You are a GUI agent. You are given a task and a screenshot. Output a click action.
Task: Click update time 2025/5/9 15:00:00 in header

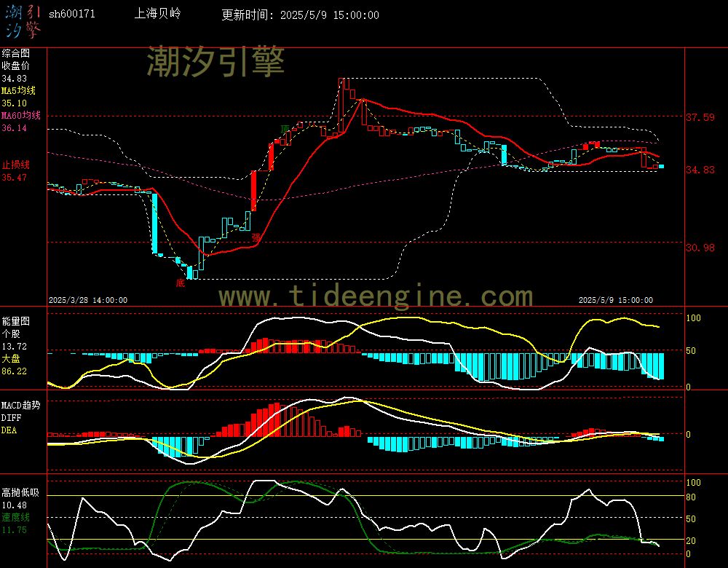pos(330,15)
